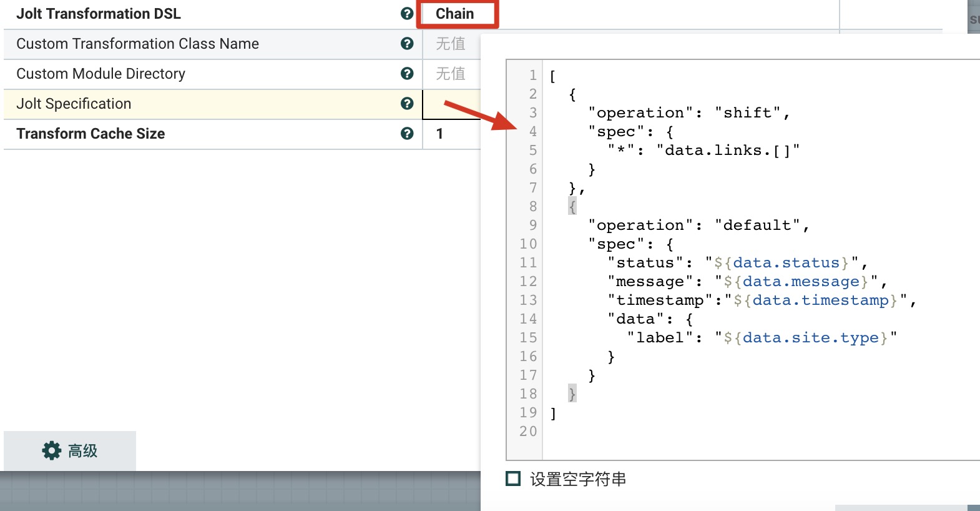Edit Custom Module Directory 无值 value
The height and width of the screenshot is (511, 980).
(x=451, y=74)
